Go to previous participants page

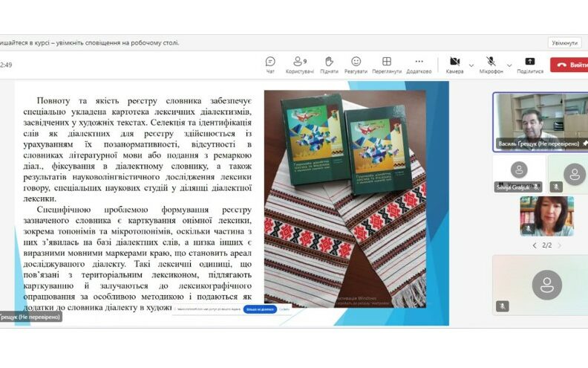click(534, 245)
